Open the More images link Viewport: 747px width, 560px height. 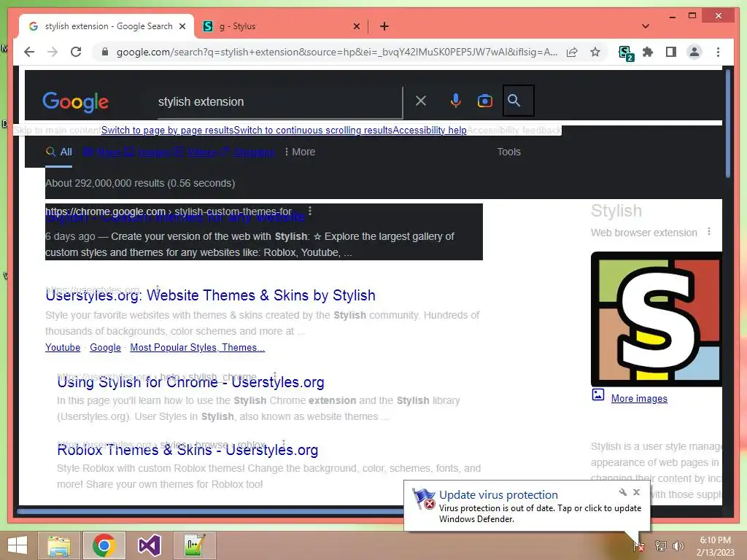tap(639, 399)
